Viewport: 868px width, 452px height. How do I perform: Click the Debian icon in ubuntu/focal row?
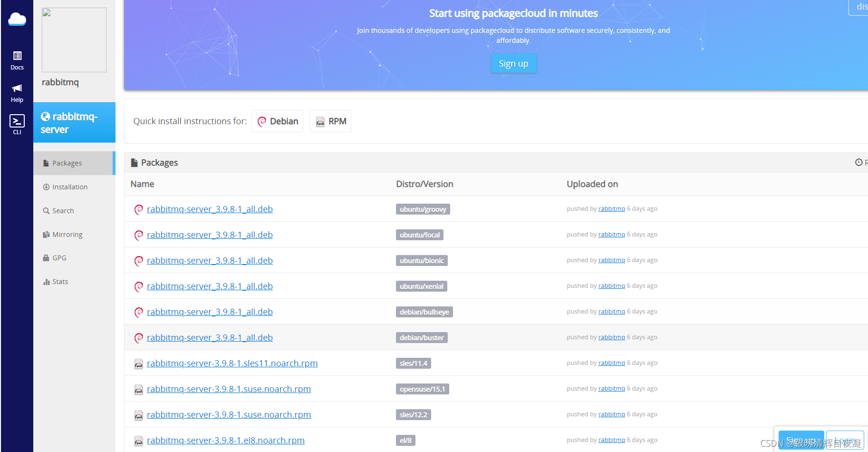[139, 235]
